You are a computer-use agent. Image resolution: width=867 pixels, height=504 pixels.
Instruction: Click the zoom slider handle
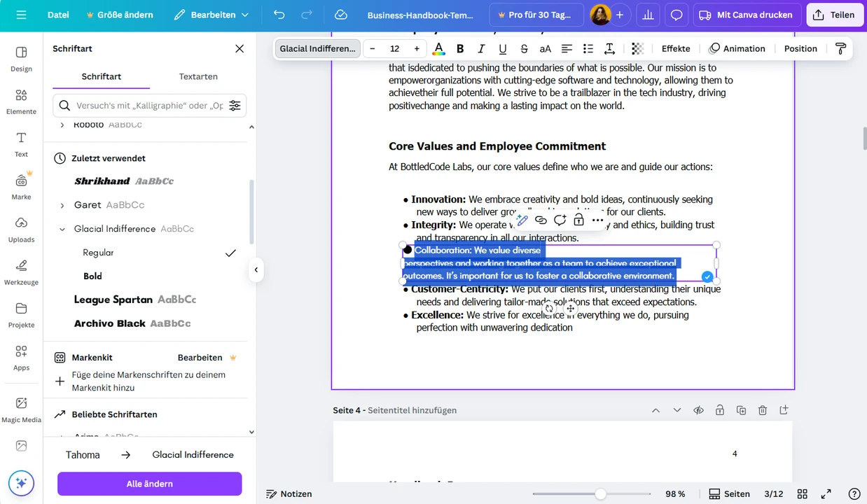[x=600, y=493]
